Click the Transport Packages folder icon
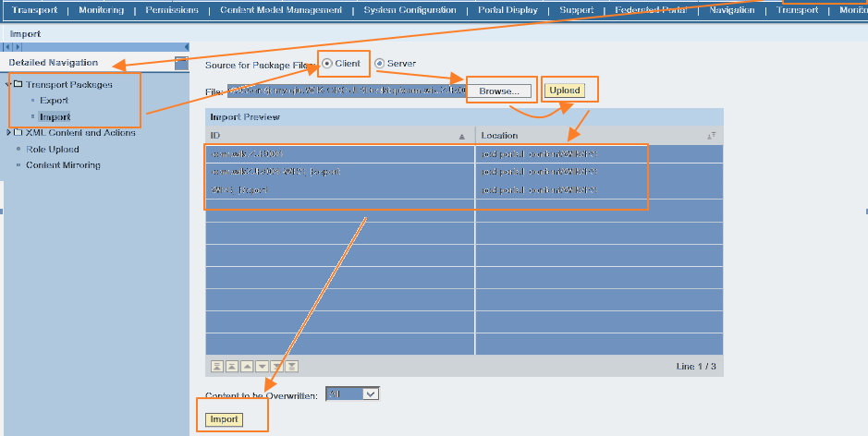The image size is (868, 436). click(18, 84)
